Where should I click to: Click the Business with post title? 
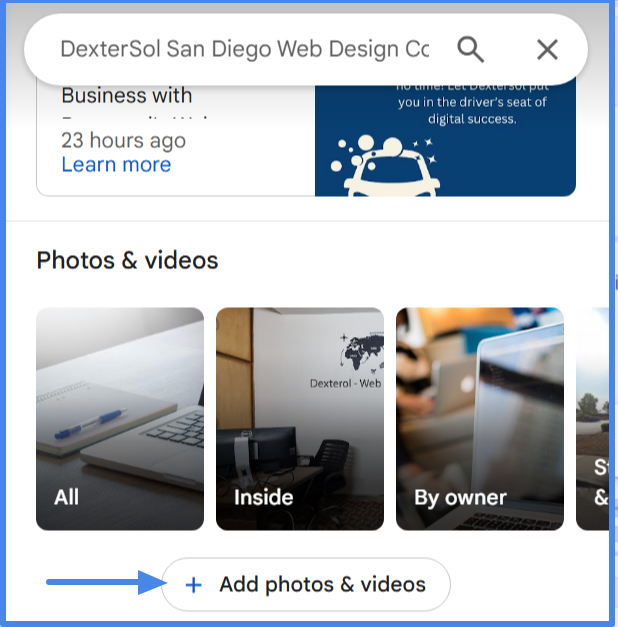[x=127, y=96]
